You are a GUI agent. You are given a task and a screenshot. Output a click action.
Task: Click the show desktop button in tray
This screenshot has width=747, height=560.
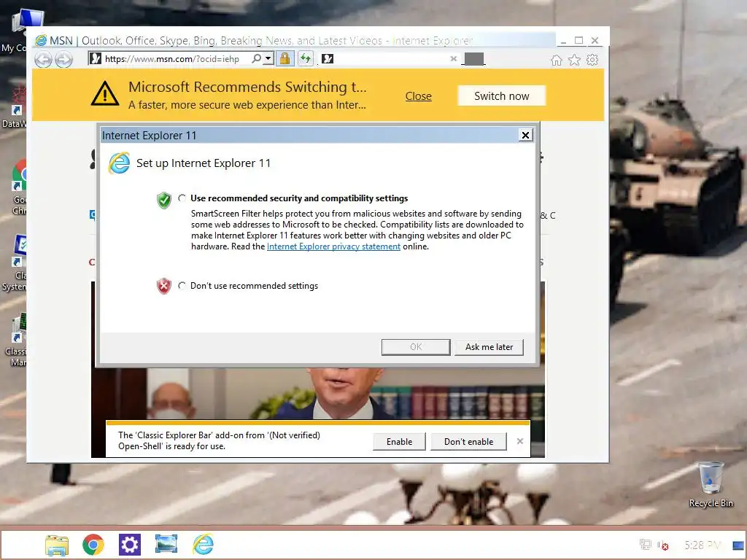click(x=738, y=545)
